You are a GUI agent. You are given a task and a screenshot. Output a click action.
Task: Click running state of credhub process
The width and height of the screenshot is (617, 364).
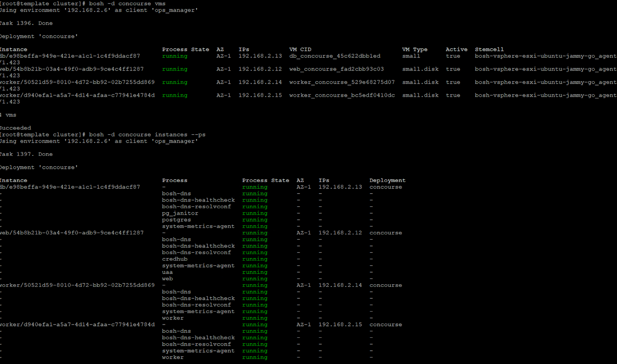click(x=255, y=259)
